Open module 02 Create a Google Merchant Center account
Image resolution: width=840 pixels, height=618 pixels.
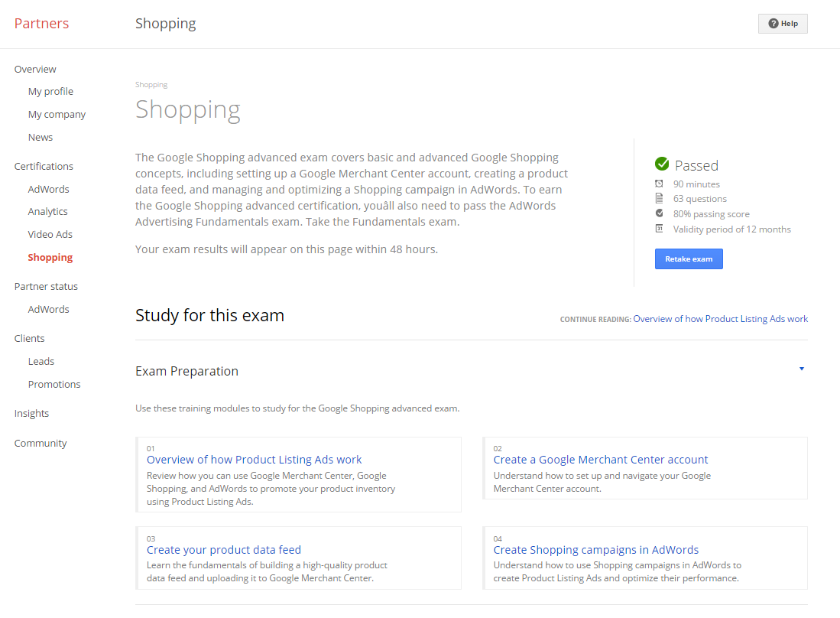[x=601, y=460]
